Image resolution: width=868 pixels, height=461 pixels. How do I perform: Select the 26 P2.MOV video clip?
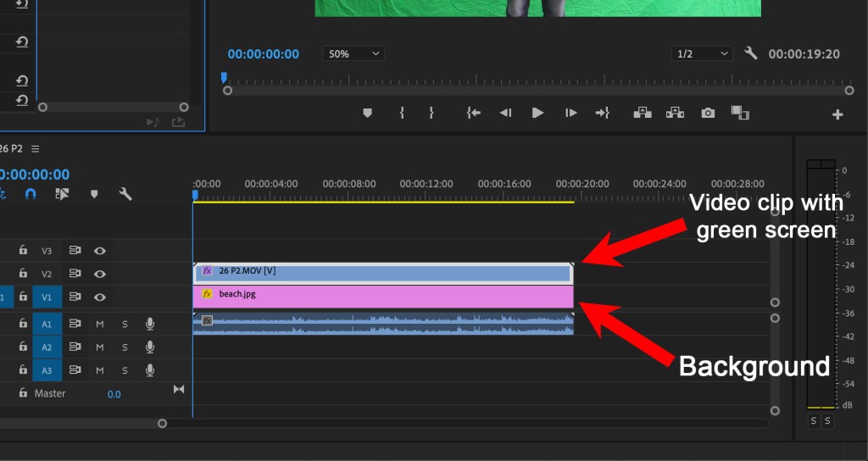(x=383, y=274)
